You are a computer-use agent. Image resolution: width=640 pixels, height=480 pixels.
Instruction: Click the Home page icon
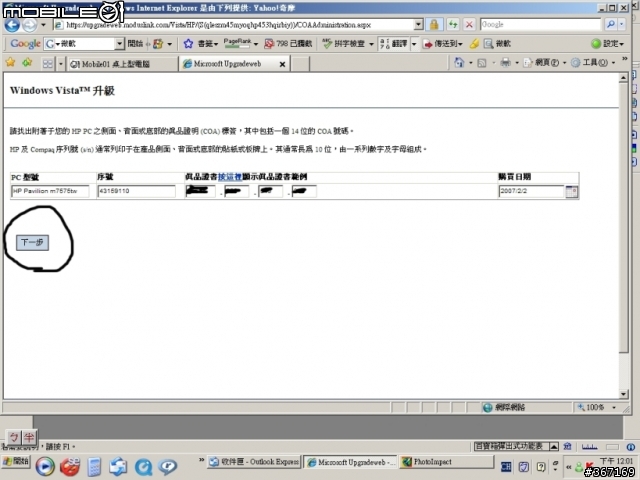[x=459, y=62]
